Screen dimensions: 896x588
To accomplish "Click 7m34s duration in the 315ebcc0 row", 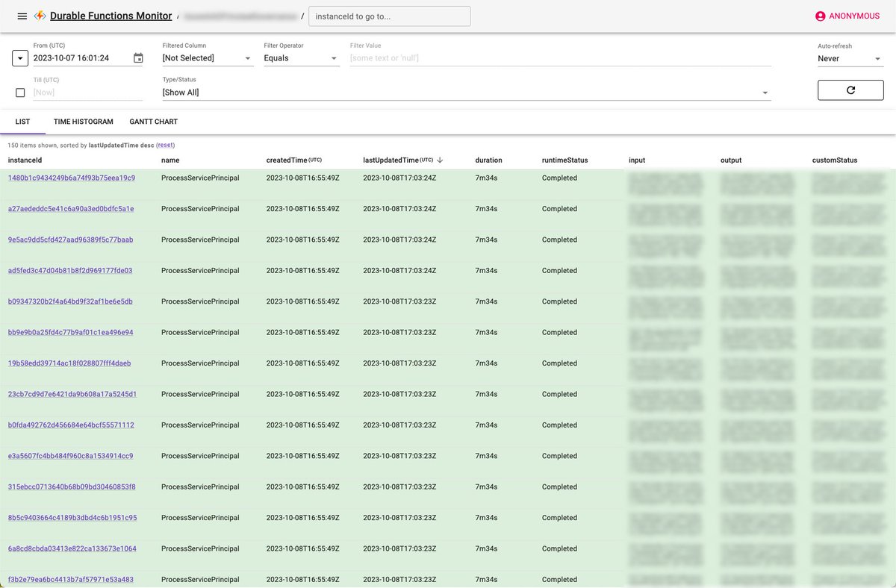I will [486, 487].
